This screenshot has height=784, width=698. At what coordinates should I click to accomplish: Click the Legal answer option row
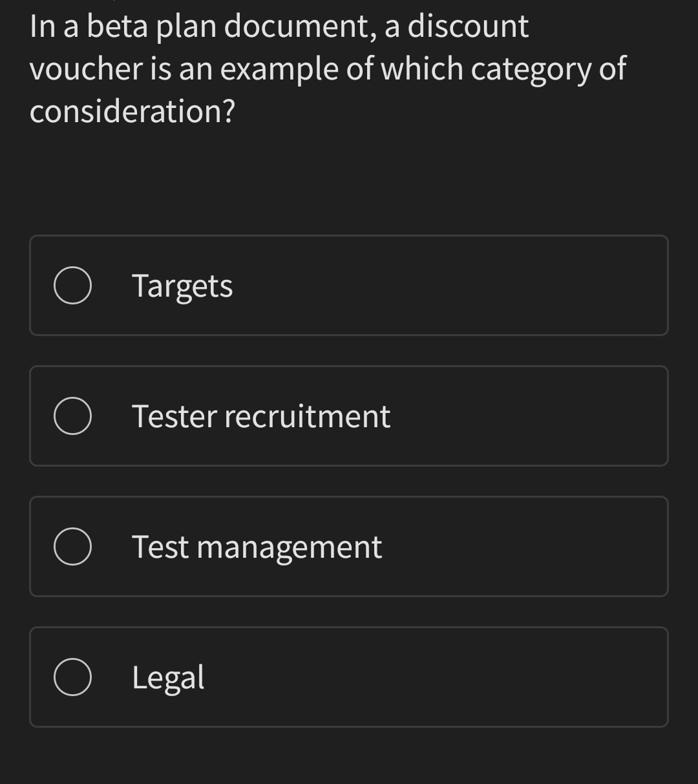pos(349,677)
